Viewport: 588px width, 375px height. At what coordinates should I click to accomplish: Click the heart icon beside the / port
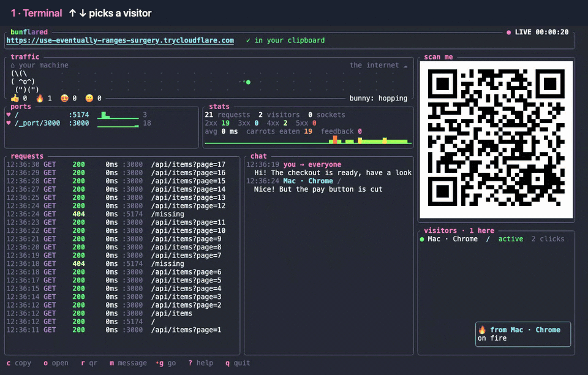[9, 115]
